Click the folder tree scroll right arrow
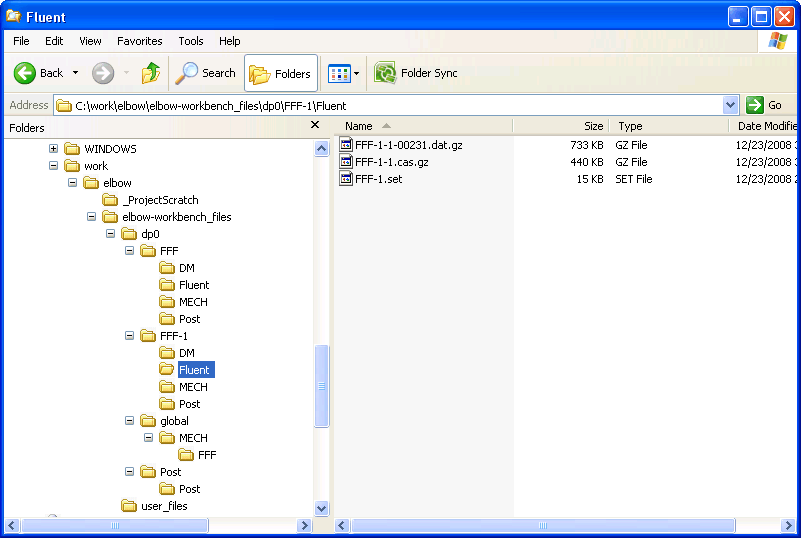 [x=304, y=525]
